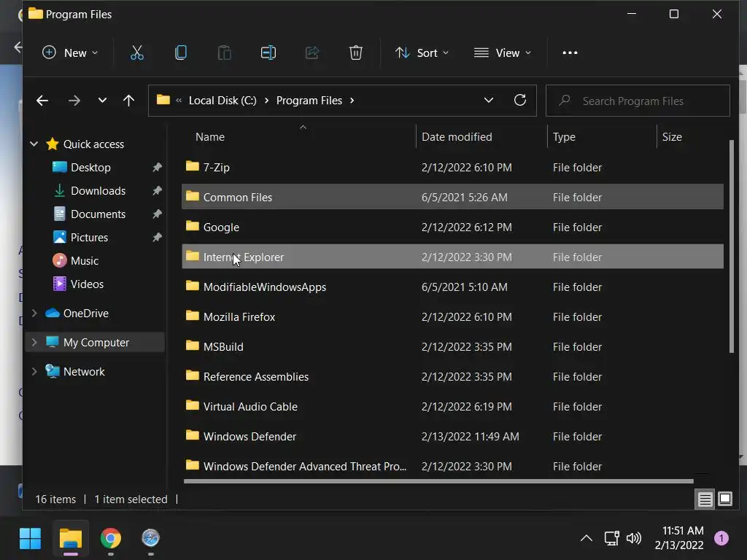Unpin Desktop from Quick access

pyautogui.click(x=157, y=167)
